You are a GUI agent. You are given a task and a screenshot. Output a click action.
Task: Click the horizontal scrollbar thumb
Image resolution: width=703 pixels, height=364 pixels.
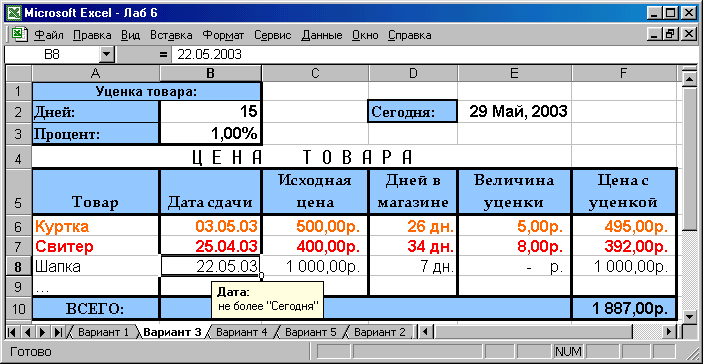tap(533, 333)
